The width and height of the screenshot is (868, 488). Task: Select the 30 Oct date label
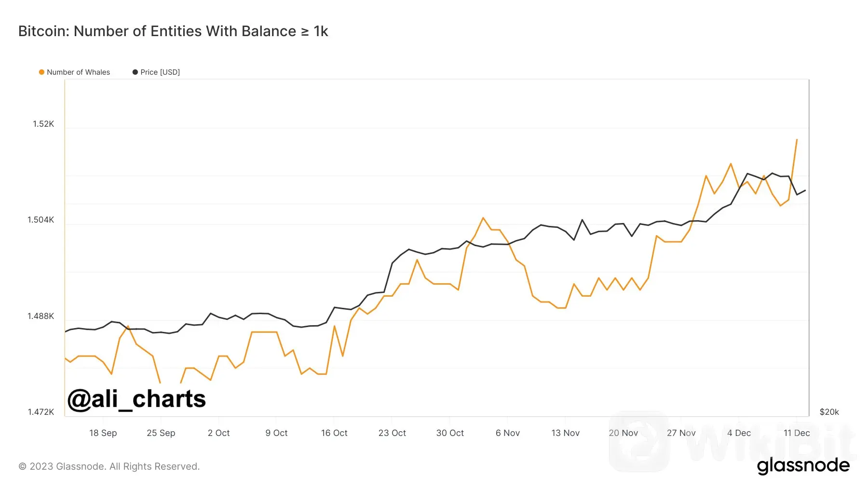(x=450, y=433)
